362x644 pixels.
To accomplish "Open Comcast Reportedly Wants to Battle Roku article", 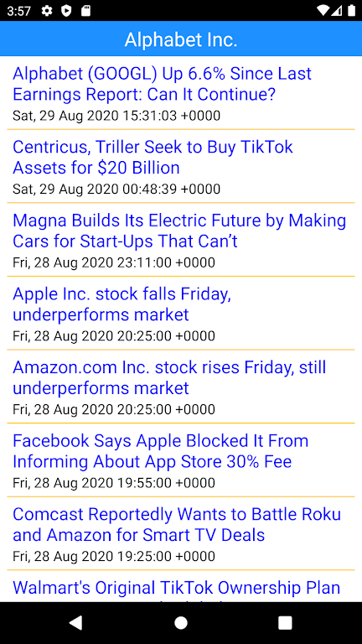I will 181,534.
